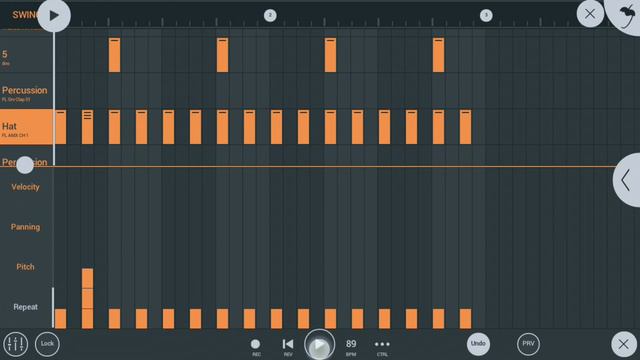Select the Percussion channel with clap sample
The width and height of the screenshot is (640, 360).
26,93
